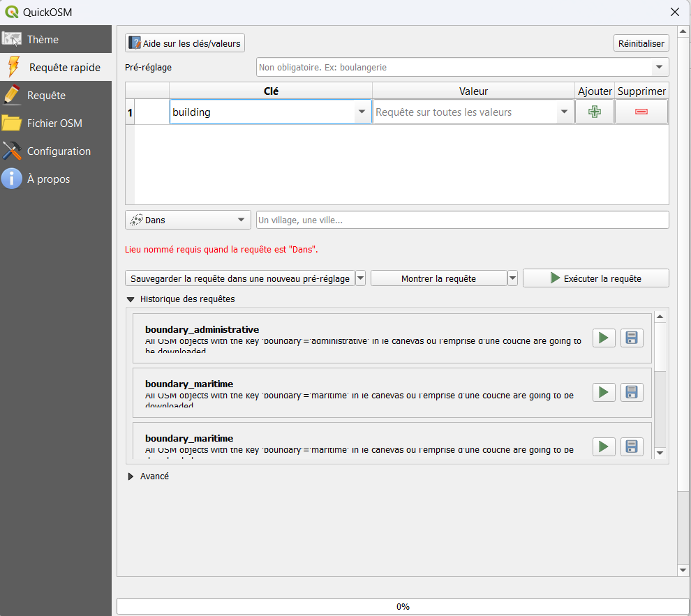Click the boundary_administrative history title
691x616 pixels.
pos(202,329)
